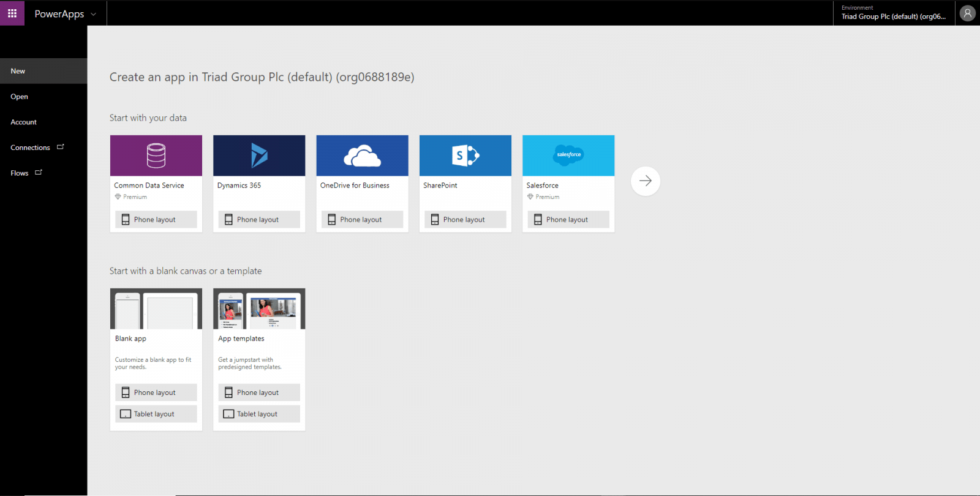Click the App templates title text
The height and width of the screenshot is (496, 980).
click(241, 339)
